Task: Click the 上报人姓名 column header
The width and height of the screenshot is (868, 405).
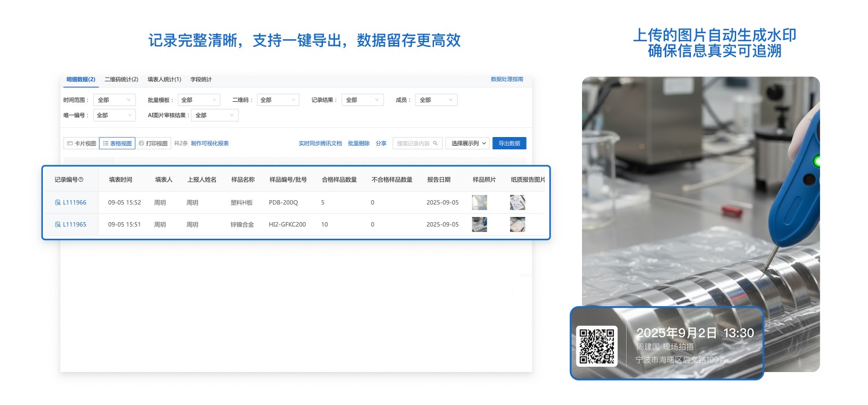Action: (x=202, y=180)
